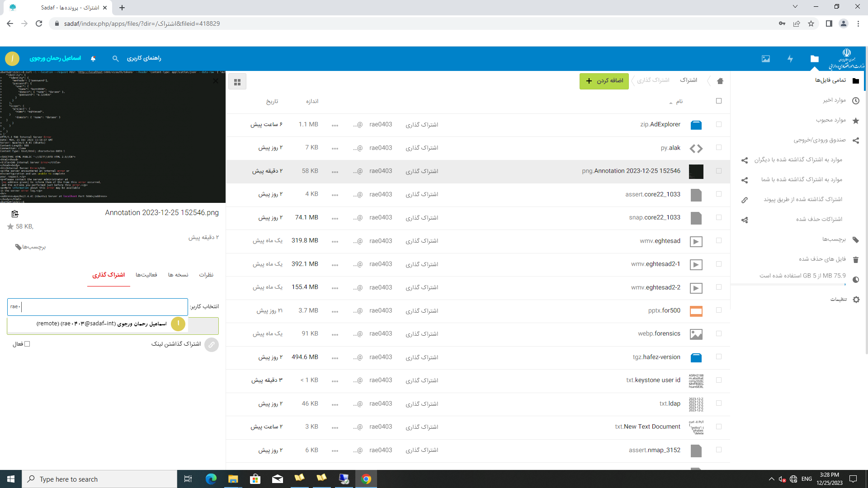Image resolution: width=868 pixels, height=488 pixels.
Task: Switch to the comments tab in sidebar
Action: point(206,275)
